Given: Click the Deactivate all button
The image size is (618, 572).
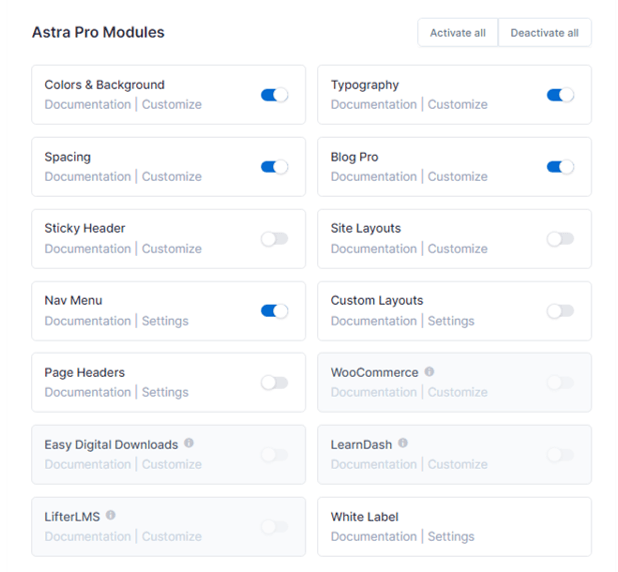Looking at the screenshot, I should 545,33.
